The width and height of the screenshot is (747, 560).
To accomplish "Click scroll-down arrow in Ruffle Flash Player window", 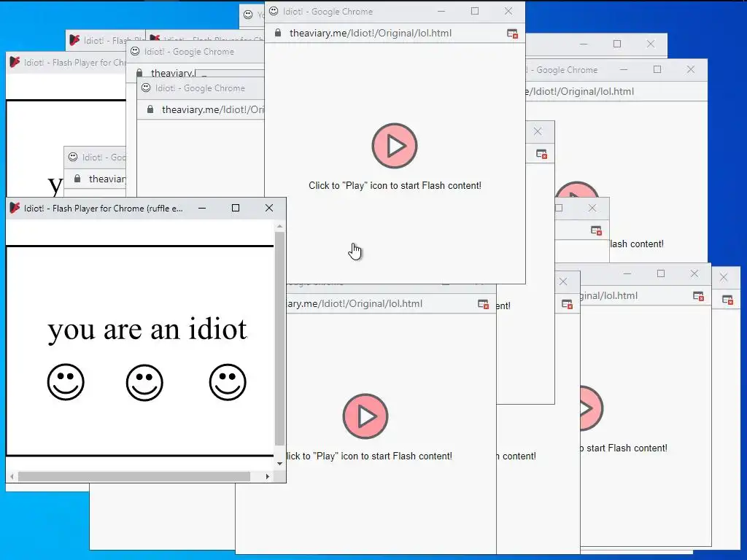I will point(279,463).
